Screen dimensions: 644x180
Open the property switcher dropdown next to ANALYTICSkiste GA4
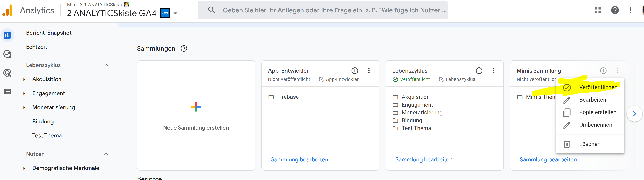175,13
